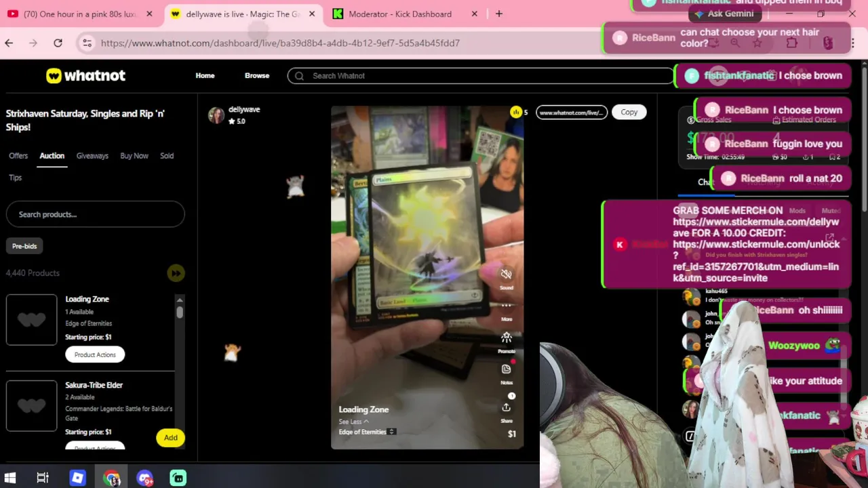This screenshot has width=868, height=488.
Task: Focus the Search Whatnot box
Action: (480, 76)
